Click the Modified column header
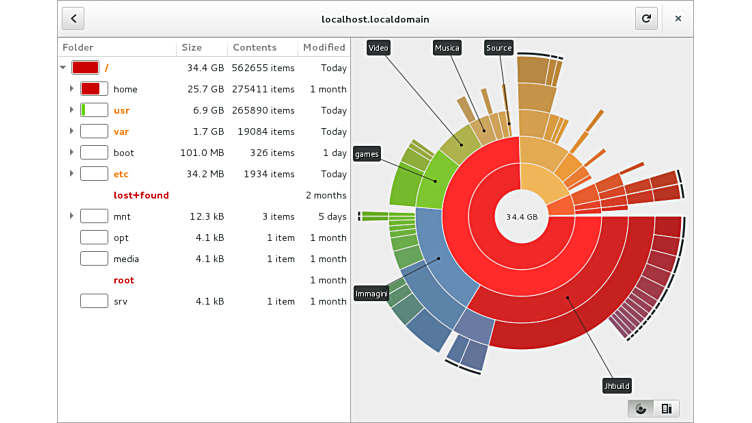This screenshot has height=423, width=752. point(323,47)
